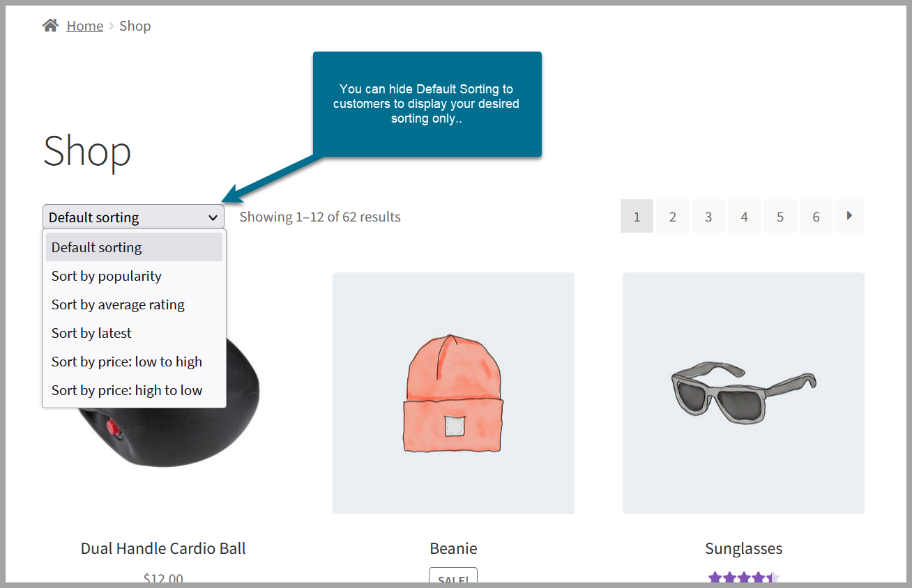The width and height of the screenshot is (912, 588).
Task: Go to page 4 in pagination
Action: pyautogui.click(x=744, y=216)
